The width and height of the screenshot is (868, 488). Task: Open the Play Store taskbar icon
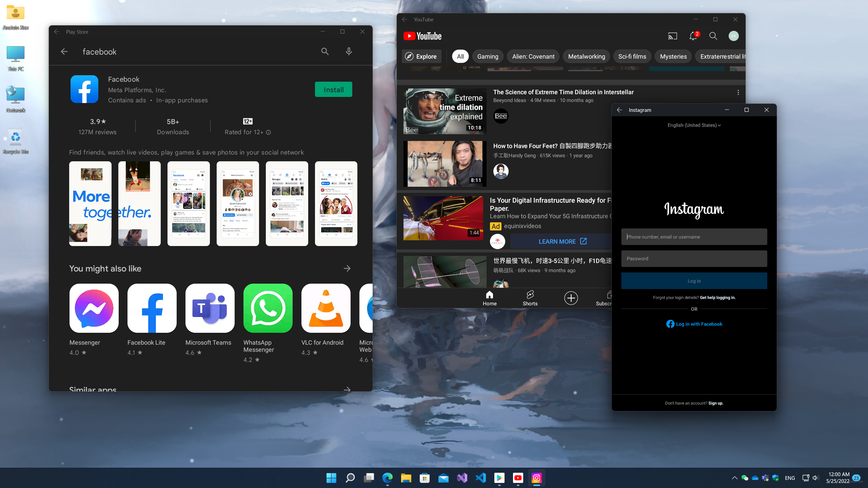pyautogui.click(x=499, y=478)
